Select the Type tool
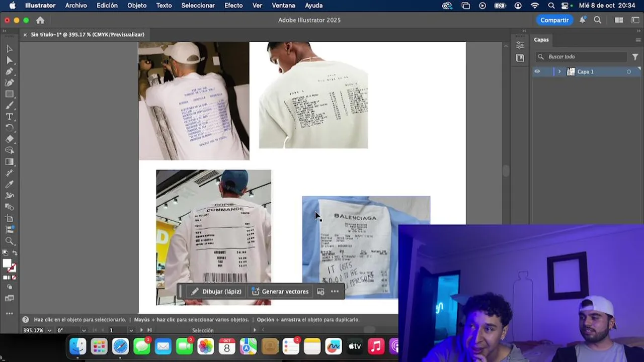Viewport: 644px width, 362px height. coord(9,117)
